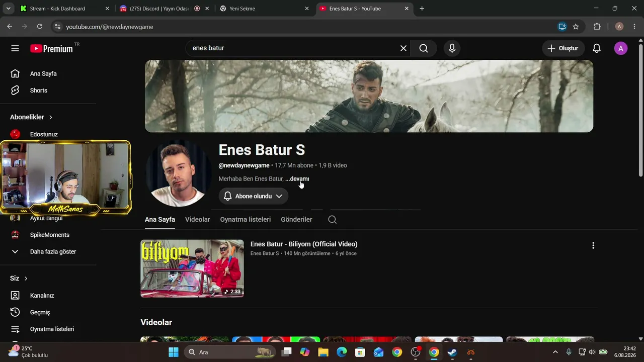Switch to 'Stream - Kick Dashboard' browser tab
The width and height of the screenshot is (644, 362).
65,9
